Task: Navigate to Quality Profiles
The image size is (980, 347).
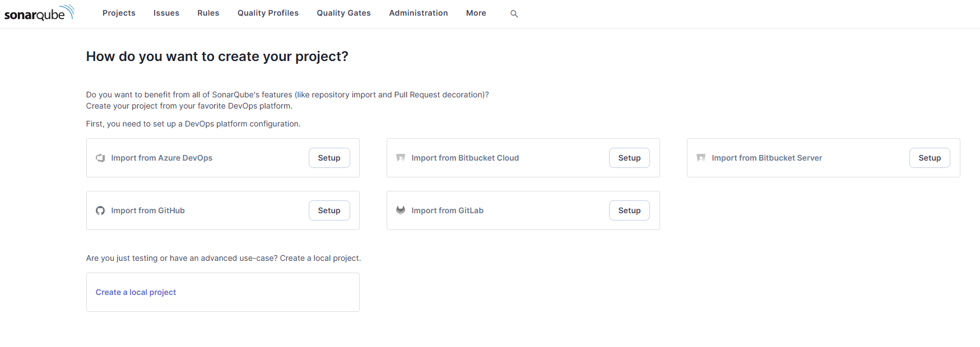Action: pyautogui.click(x=268, y=13)
